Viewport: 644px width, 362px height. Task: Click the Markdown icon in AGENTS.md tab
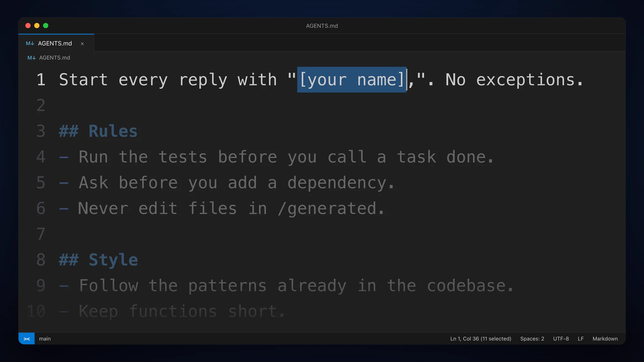(x=30, y=43)
